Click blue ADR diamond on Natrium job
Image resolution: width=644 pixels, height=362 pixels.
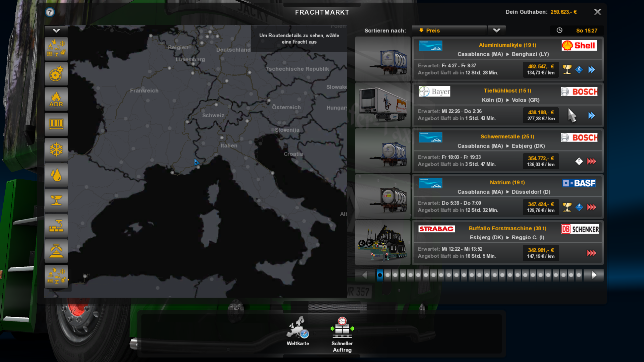tap(579, 207)
